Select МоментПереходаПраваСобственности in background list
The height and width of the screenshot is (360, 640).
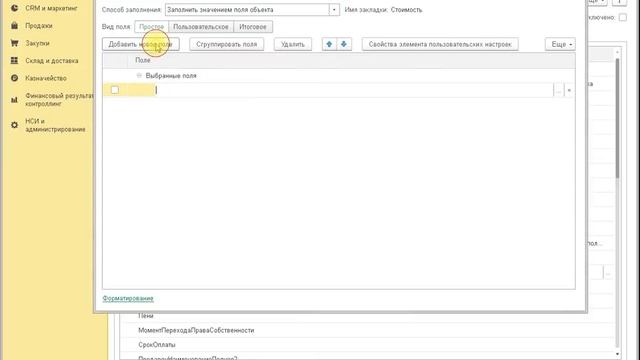(x=196, y=330)
